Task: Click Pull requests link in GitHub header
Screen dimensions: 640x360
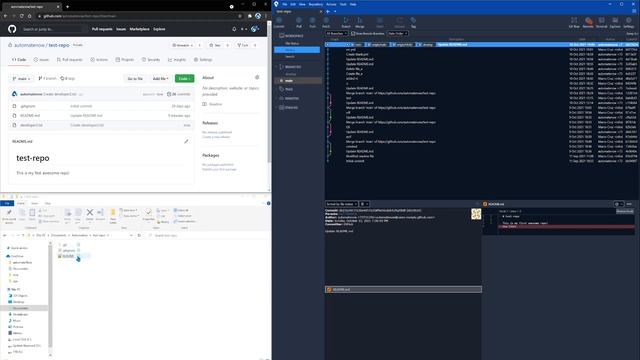Action: [102, 29]
